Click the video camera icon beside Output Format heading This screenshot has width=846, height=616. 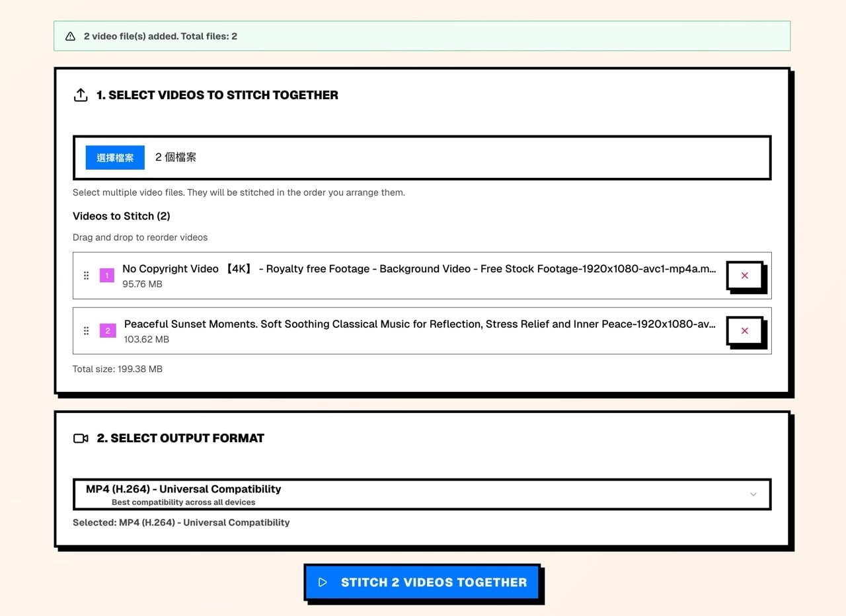[81, 438]
